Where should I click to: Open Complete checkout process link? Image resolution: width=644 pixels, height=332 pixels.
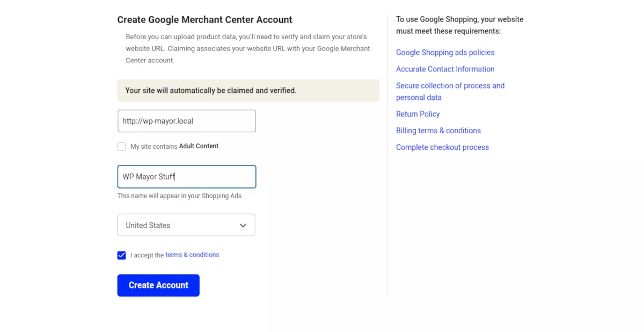click(443, 147)
